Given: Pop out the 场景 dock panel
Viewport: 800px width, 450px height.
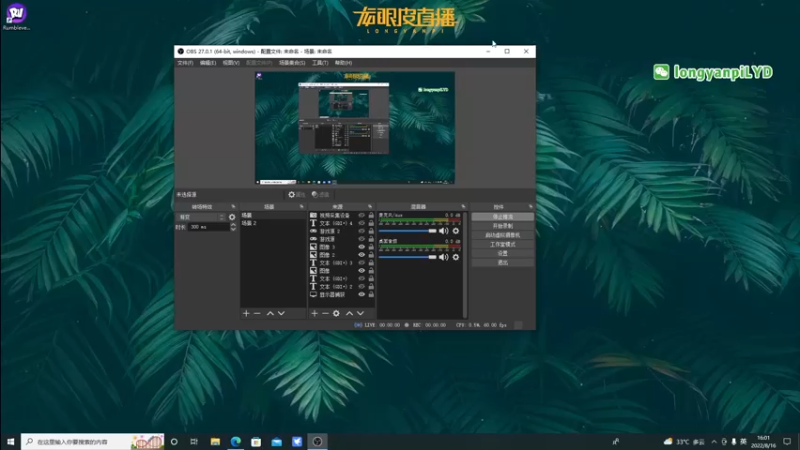Looking at the screenshot, I should pyautogui.click(x=302, y=207).
